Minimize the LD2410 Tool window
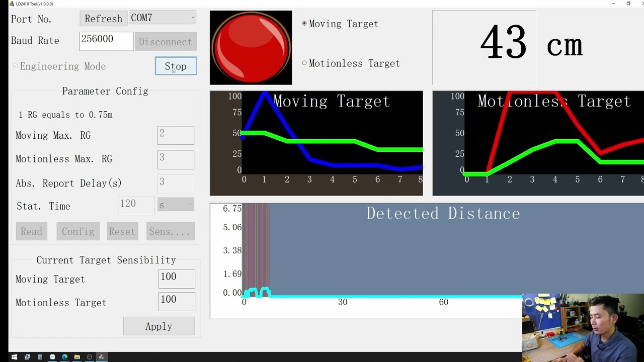 613,4
